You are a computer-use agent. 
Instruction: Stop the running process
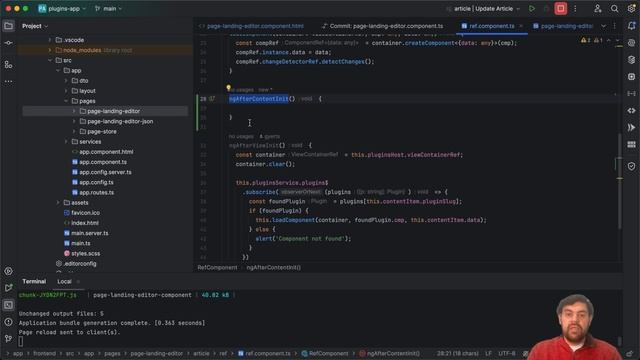click(560, 9)
